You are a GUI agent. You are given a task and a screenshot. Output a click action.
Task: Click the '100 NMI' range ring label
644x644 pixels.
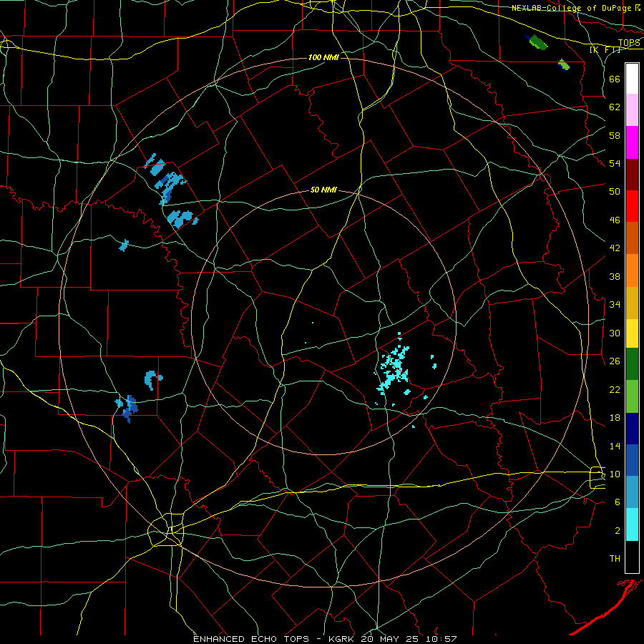point(323,57)
